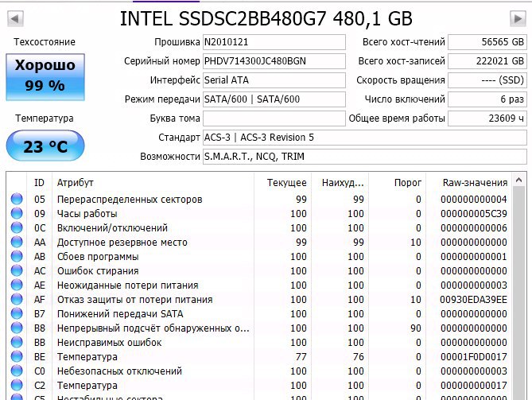Select the Сбоев программы row
This screenshot has width=532, height=400.
point(259,257)
